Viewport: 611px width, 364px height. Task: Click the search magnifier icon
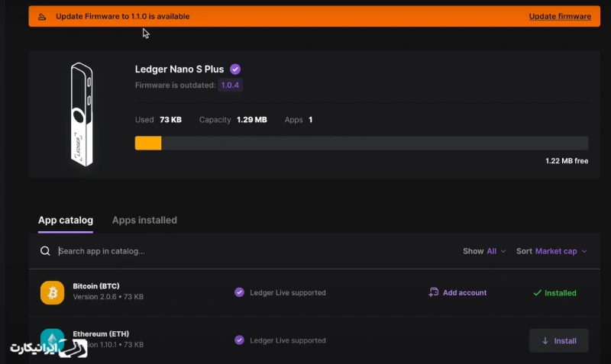point(45,251)
